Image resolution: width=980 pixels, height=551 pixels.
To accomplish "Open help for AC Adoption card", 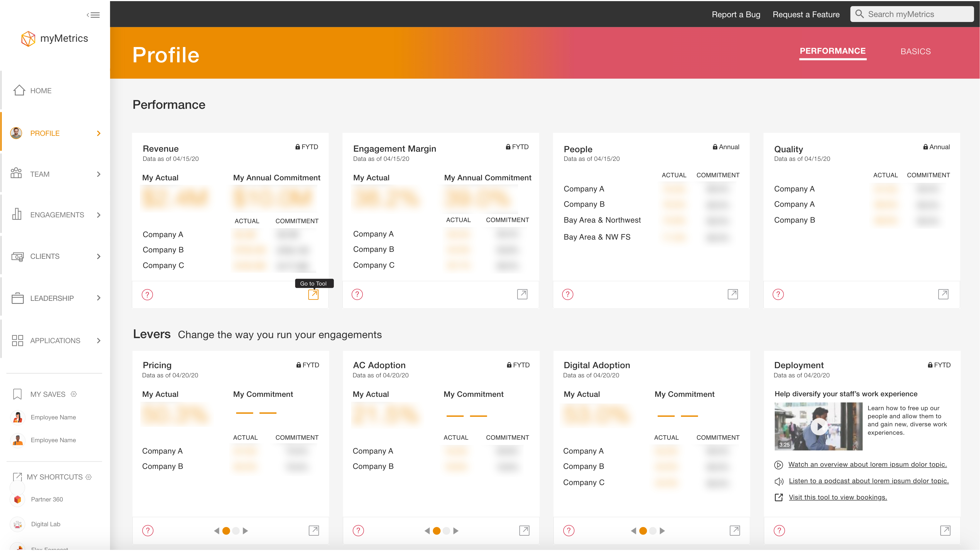I will pos(358,530).
